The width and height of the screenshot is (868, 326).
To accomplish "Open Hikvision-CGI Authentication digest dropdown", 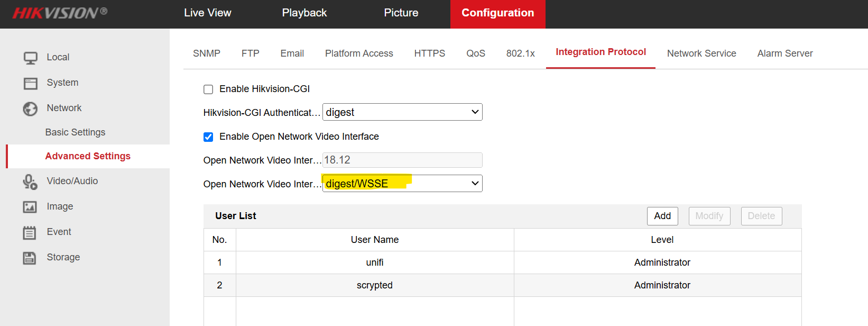I will 402,112.
